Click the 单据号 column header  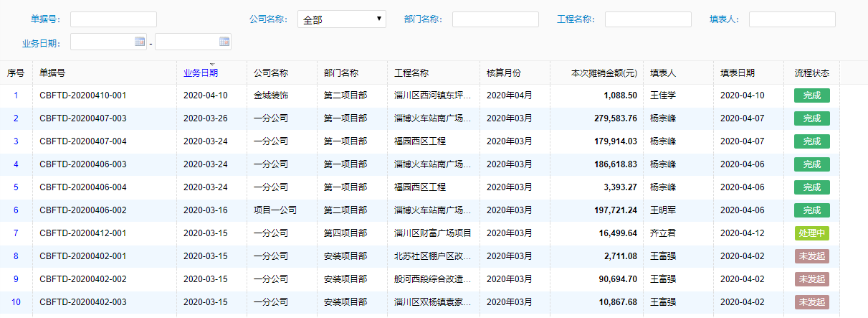(x=52, y=73)
